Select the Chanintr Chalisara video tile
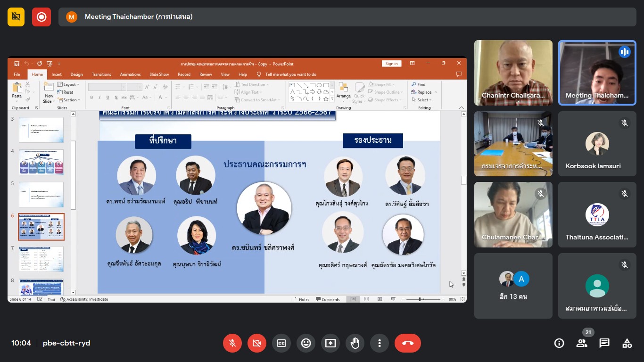644x362 pixels. [x=513, y=73]
